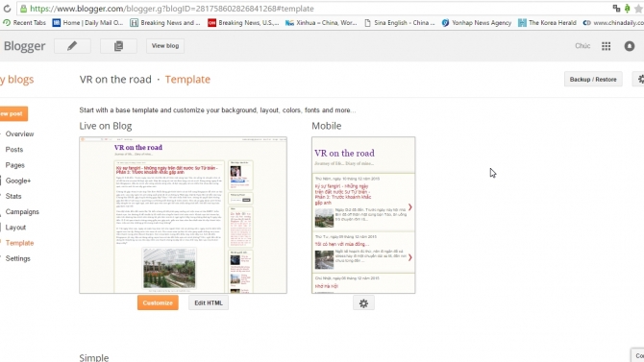Open Breaking News and... bookmark

pyautogui.click(x=165, y=23)
